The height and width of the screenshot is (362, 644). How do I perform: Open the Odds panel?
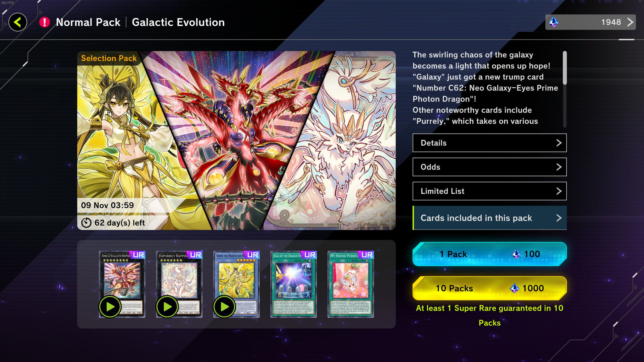490,167
